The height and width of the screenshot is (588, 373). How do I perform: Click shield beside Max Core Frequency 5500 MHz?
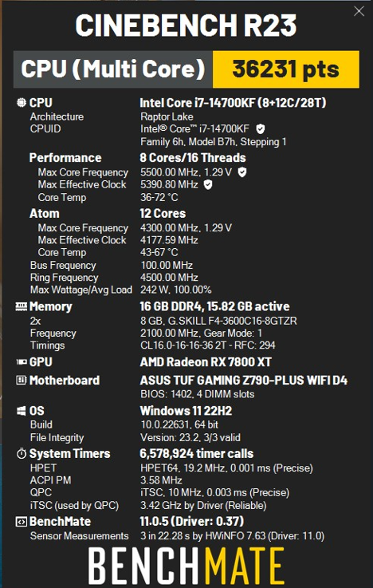tap(242, 172)
